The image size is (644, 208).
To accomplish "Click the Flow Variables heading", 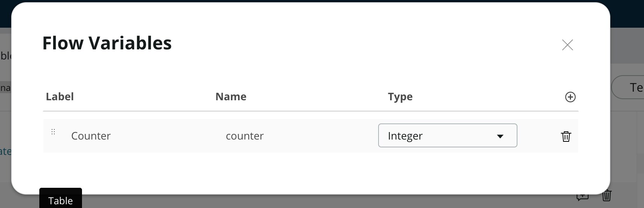I will click(107, 43).
